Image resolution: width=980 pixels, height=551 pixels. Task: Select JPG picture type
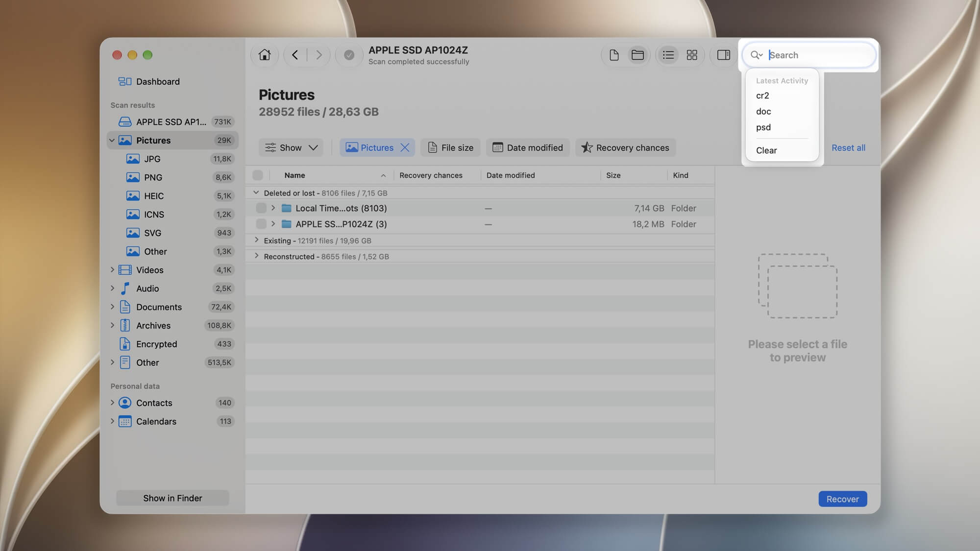coord(172,159)
